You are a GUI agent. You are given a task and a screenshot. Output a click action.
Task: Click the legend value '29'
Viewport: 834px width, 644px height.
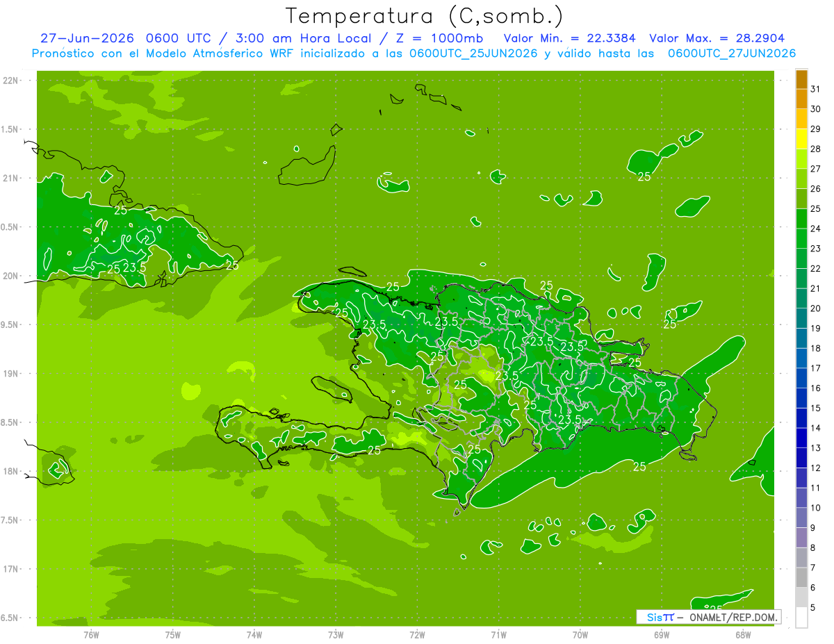816,129
